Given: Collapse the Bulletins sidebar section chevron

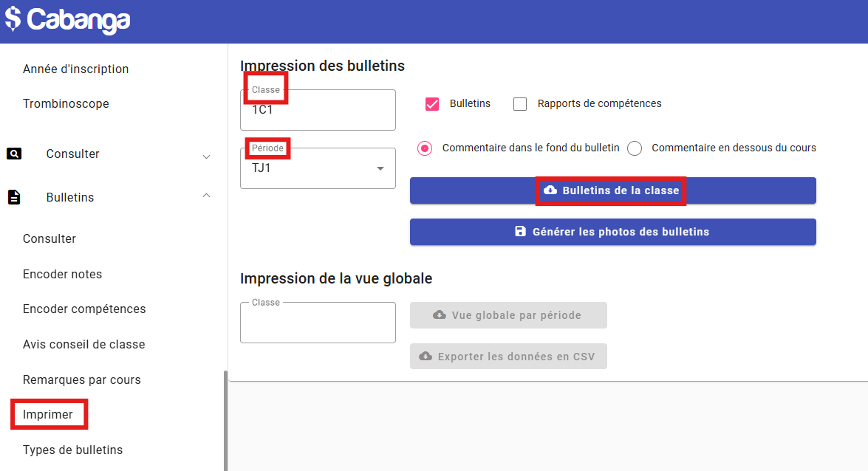Looking at the screenshot, I should point(206,196).
